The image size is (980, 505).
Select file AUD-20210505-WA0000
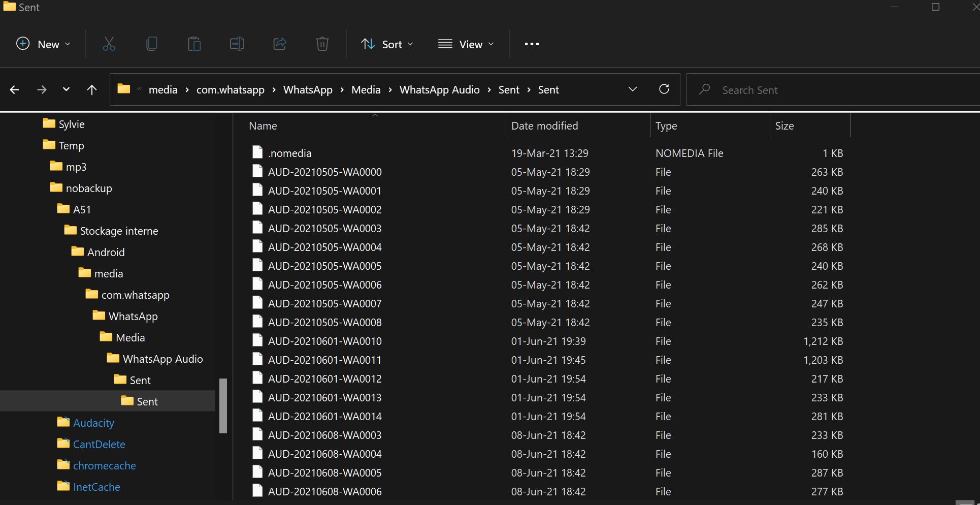point(325,172)
